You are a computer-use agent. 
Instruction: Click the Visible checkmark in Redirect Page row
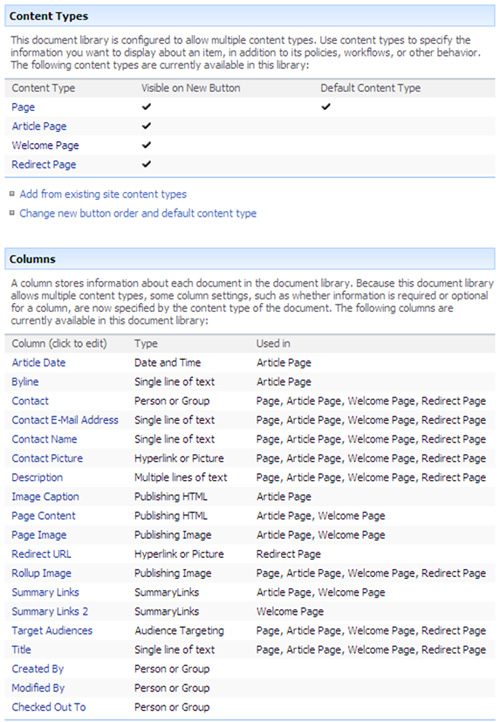tap(146, 164)
